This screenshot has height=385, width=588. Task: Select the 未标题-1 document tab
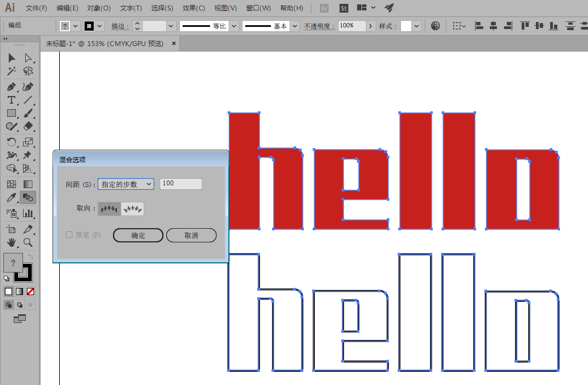click(105, 43)
